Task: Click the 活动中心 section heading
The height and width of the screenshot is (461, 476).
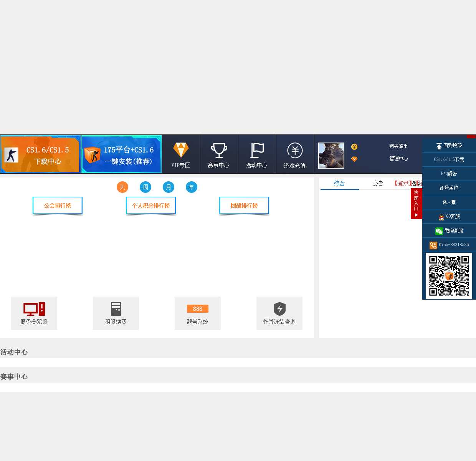Action: tap(14, 352)
